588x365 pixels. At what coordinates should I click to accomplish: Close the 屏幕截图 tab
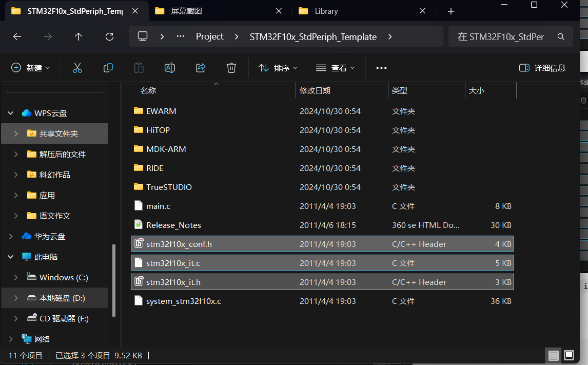279,11
